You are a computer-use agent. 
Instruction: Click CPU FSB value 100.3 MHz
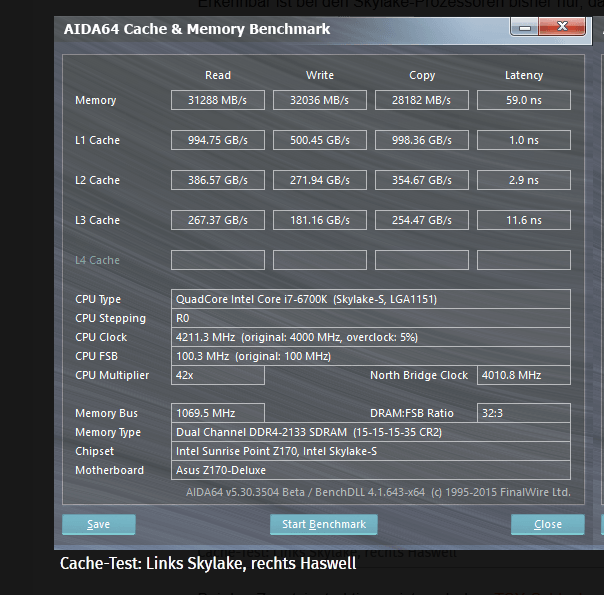tap(371, 356)
